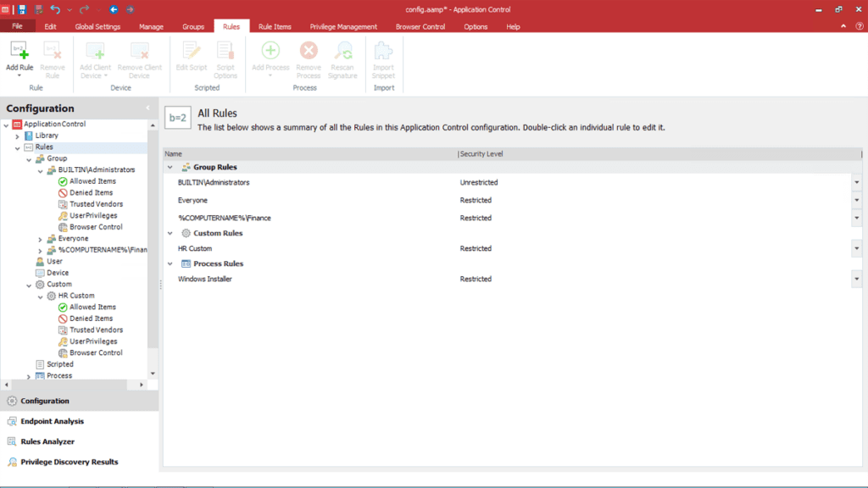The width and height of the screenshot is (868, 488).
Task: Open the Rules Analyzer view
Action: (51, 441)
